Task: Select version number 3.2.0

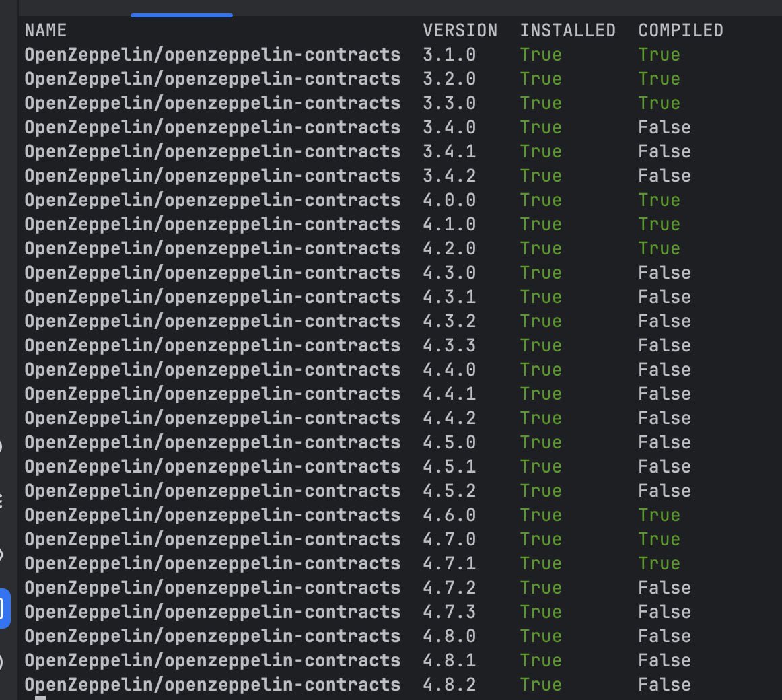Action: click(449, 79)
